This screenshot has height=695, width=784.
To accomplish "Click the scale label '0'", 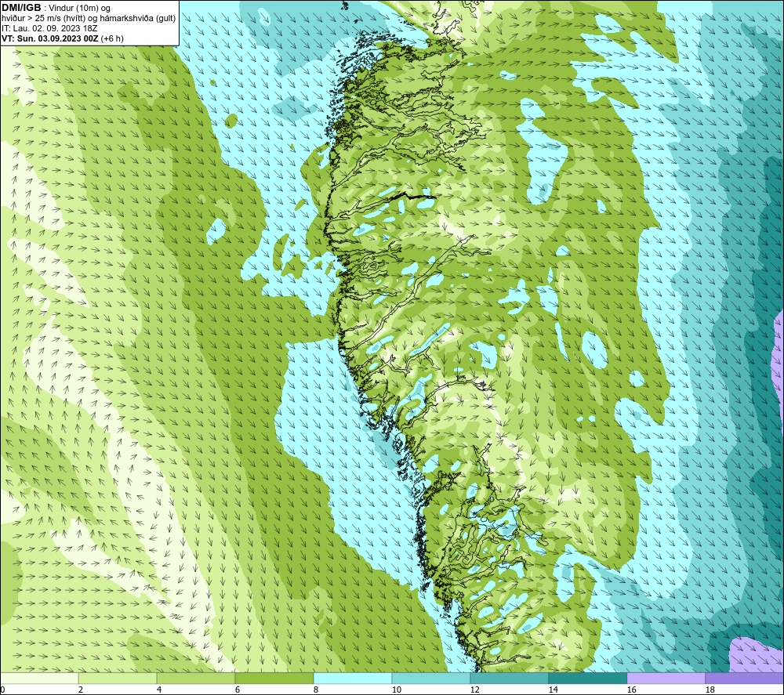I will point(2,690).
